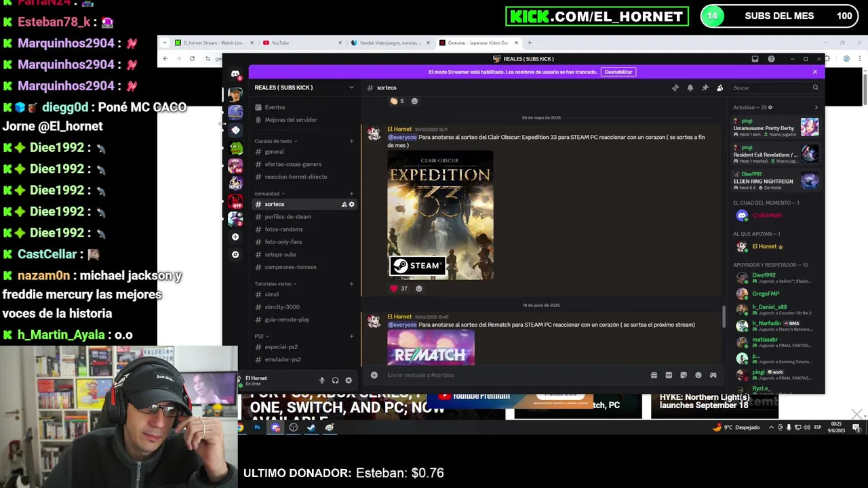Create channel in comunidad category
The width and height of the screenshot is (868, 488).
[351, 194]
